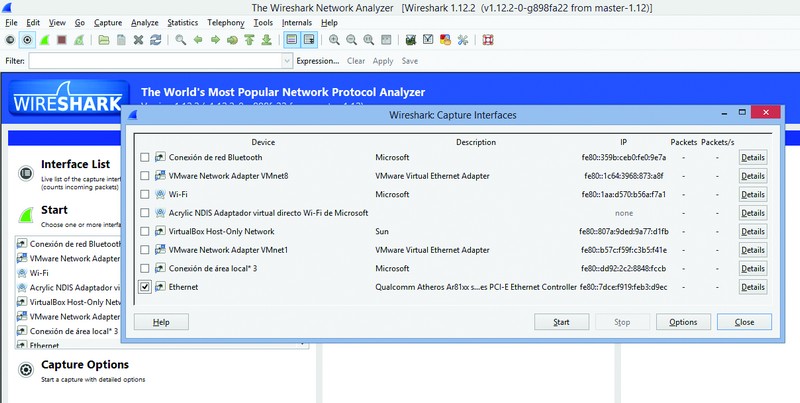Screen dimensions: 800x403
Task: Check the VMware Network Adapter VMnet8 box
Action: coord(145,176)
